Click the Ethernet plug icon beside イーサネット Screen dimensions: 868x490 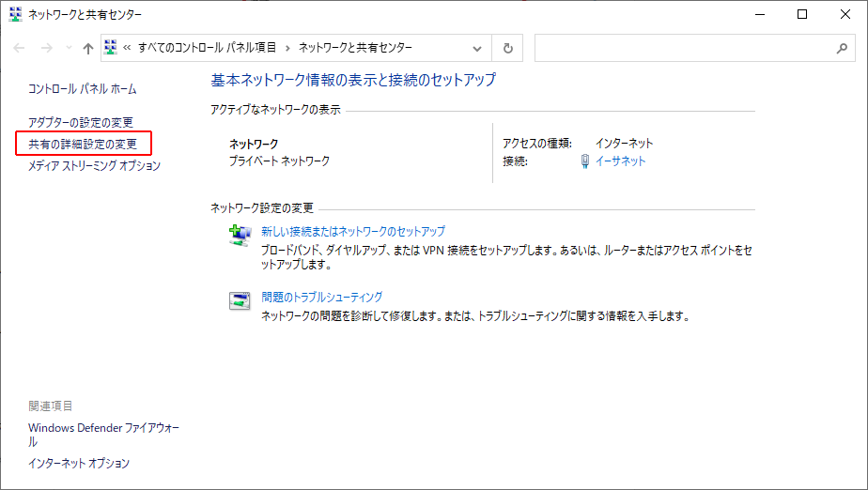(x=585, y=161)
